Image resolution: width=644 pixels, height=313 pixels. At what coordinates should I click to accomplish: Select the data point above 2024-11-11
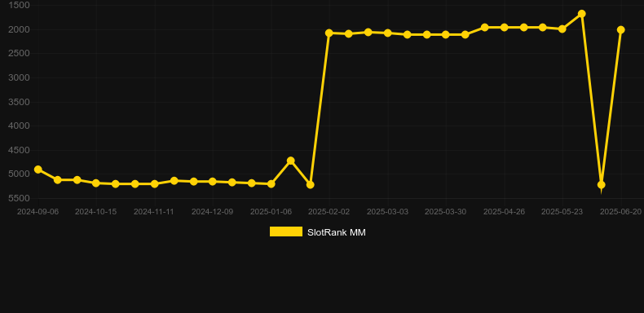154,183
